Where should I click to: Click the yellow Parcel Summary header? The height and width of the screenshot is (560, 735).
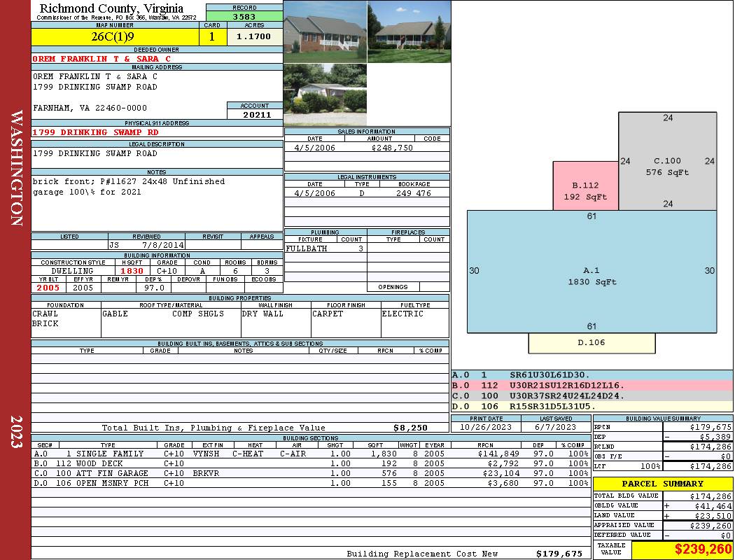click(x=662, y=484)
